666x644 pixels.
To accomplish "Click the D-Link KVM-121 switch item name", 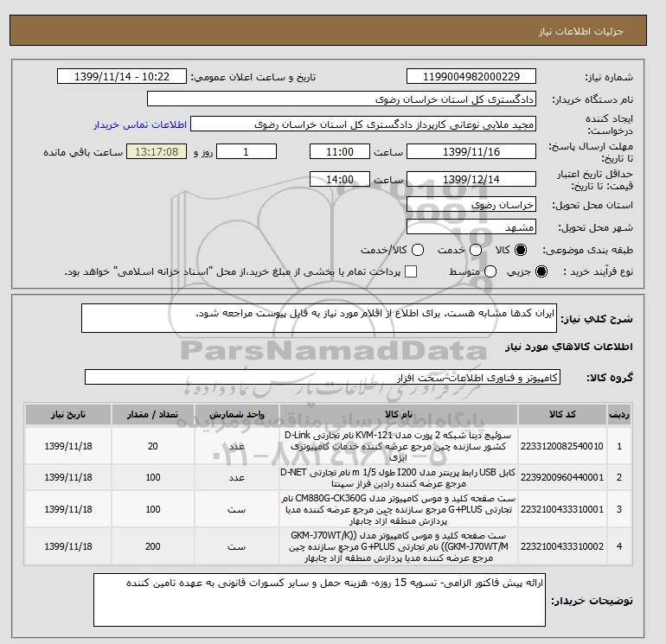I will pos(399,447).
